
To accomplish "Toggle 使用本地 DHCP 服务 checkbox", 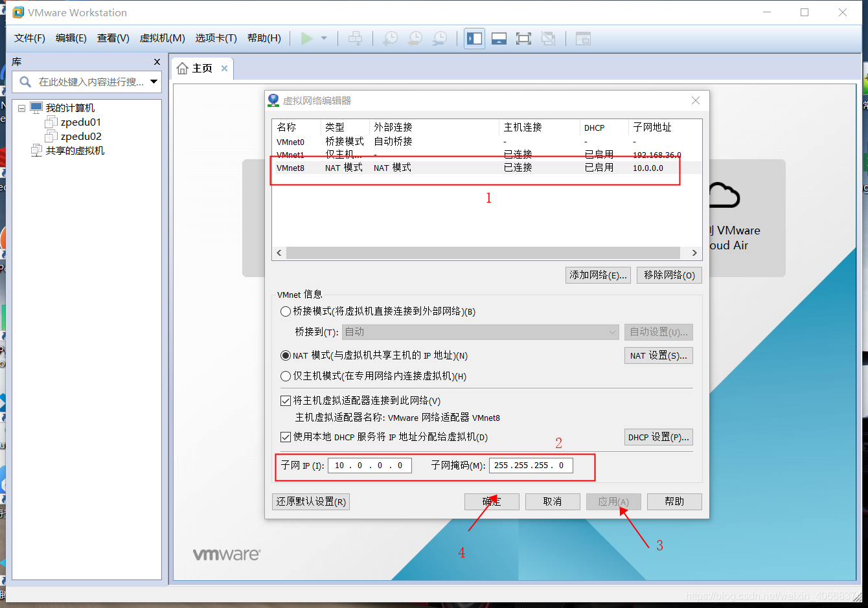I will [285, 437].
